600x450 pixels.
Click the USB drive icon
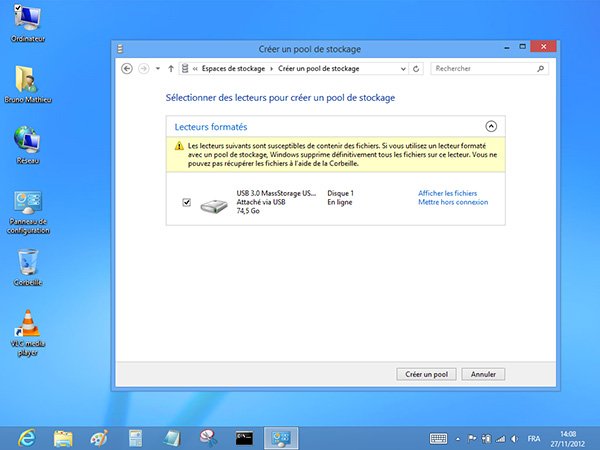[214, 206]
